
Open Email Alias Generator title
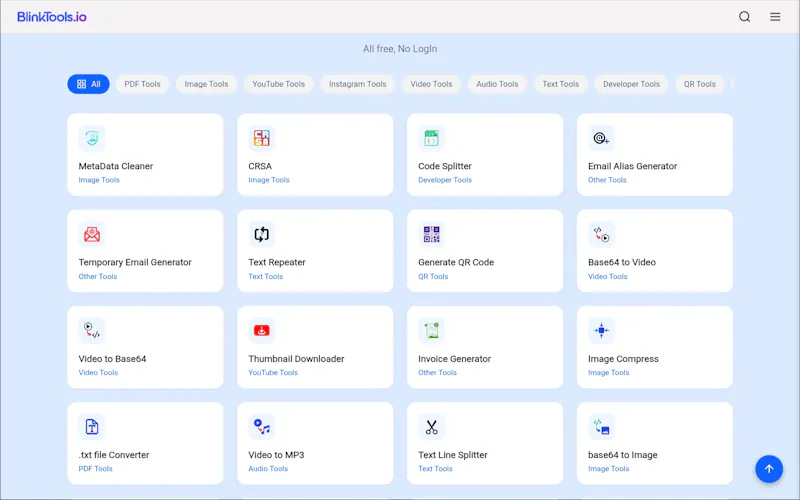coord(632,166)
